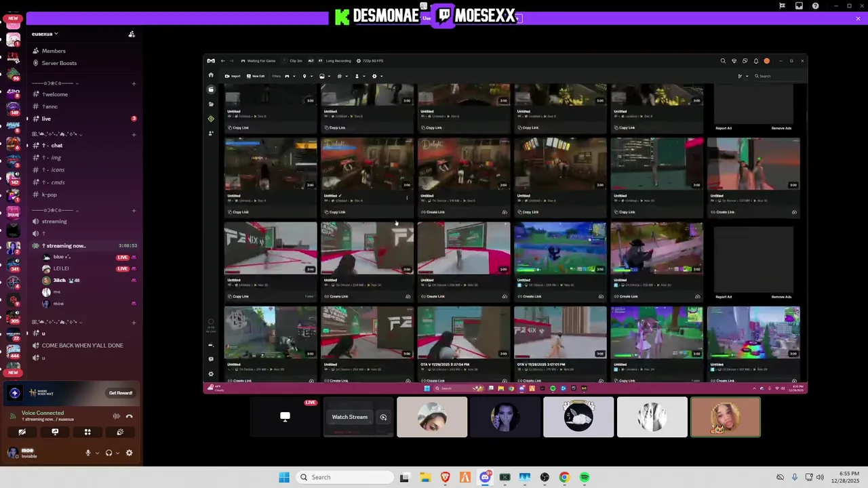Select the screen share tile marked LIVE
Screen dimensions: 868x488
point(285,417)
